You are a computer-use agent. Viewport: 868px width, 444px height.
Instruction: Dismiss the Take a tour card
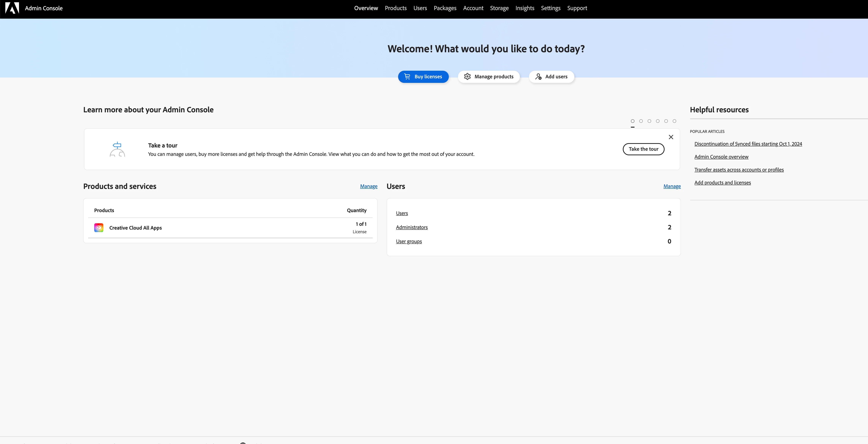click(671, 137)
